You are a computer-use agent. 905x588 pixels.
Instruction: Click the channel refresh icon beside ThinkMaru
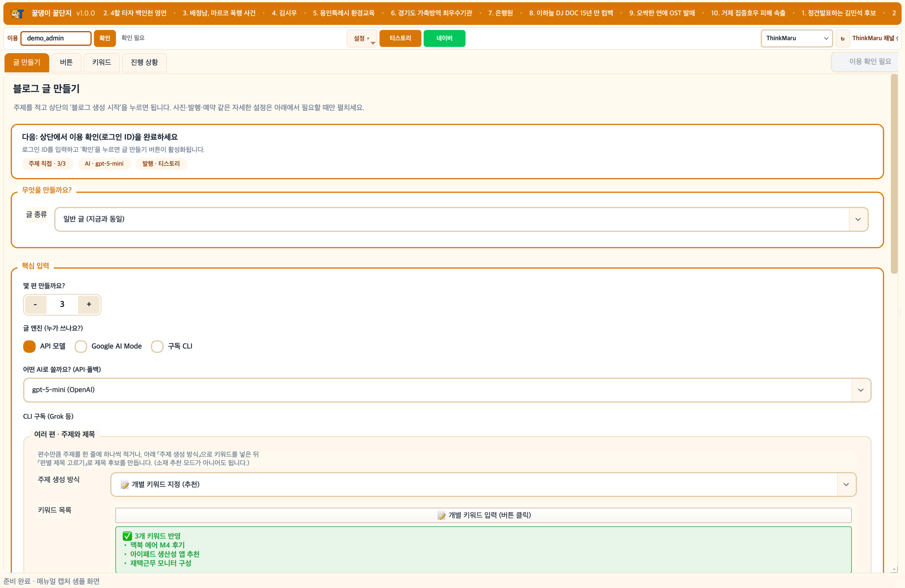(843, 38)
